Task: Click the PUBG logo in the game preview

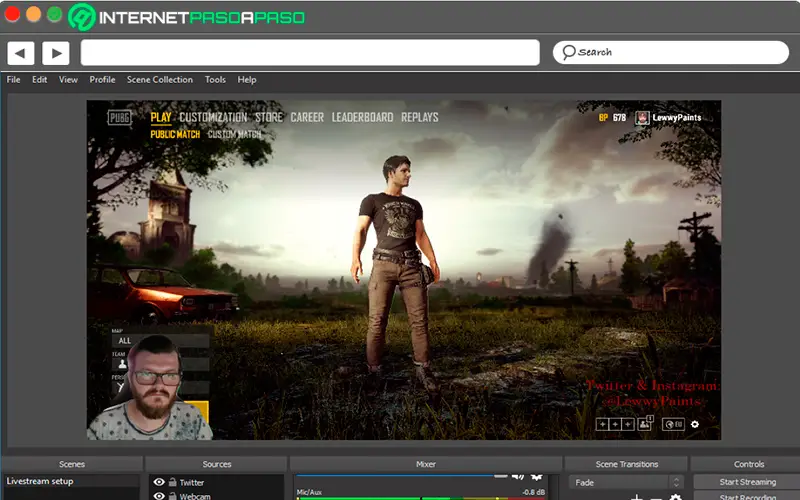Action: [x=119, y=118]
